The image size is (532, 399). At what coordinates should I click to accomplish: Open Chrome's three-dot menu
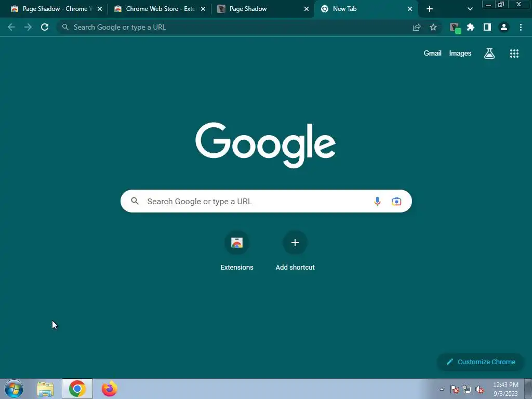point(521,27)
